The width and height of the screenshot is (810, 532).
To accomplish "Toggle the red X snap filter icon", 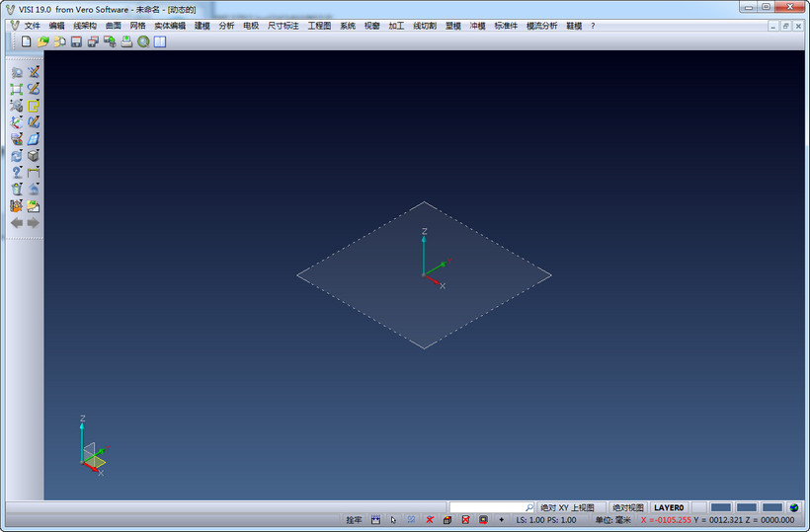I will [430, 520].
